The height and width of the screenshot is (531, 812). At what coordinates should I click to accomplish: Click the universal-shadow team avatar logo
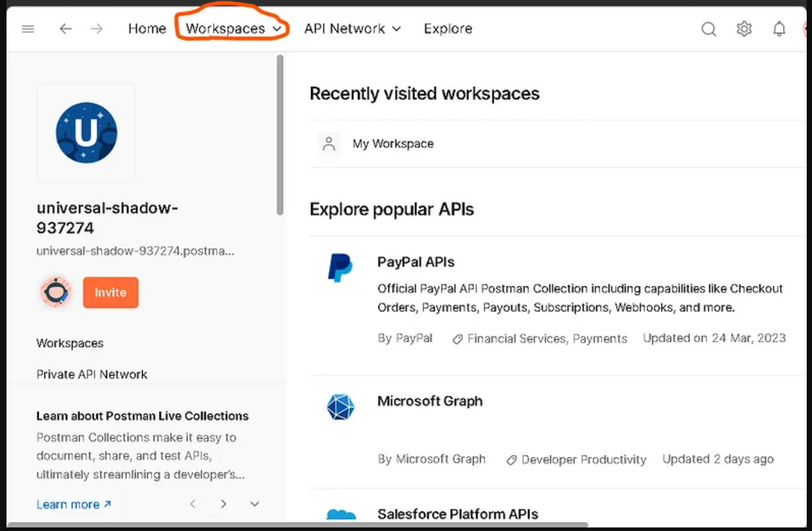click(x=86, y=133)
